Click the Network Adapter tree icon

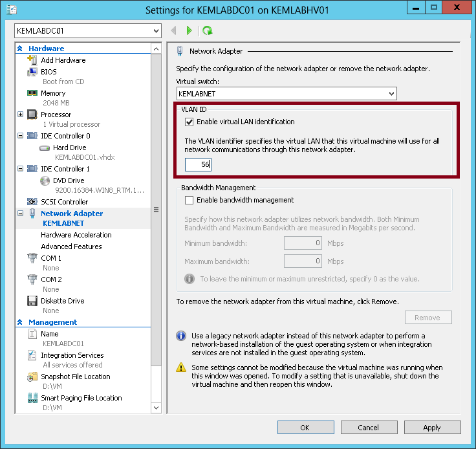[32, 214]
